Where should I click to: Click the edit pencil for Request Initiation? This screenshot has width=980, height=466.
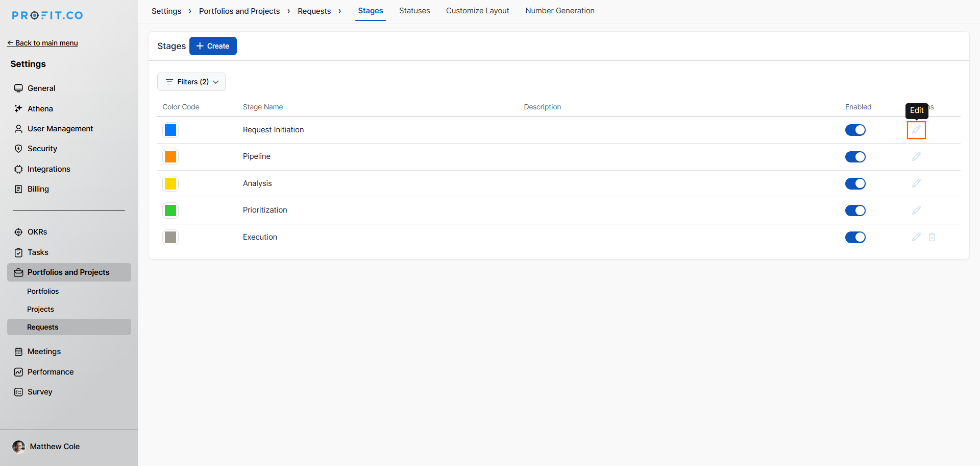tap(916, 130)
